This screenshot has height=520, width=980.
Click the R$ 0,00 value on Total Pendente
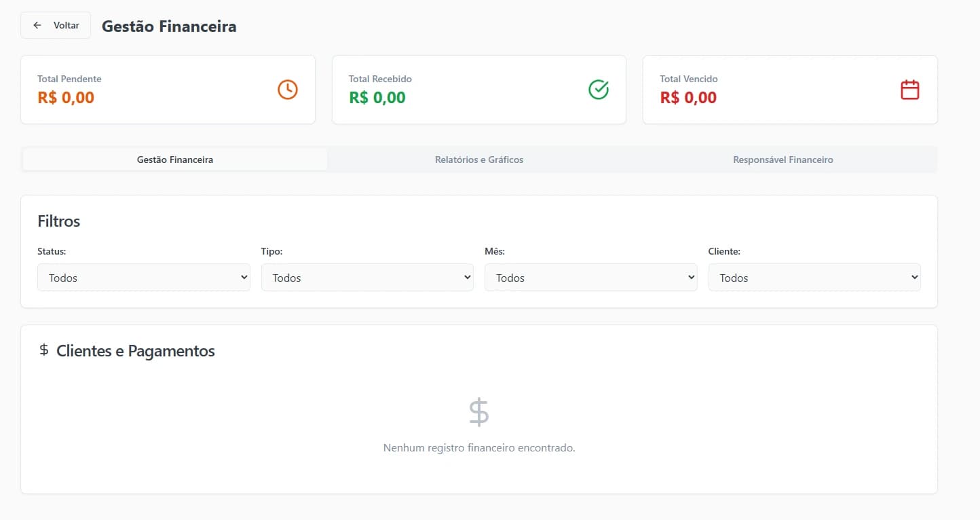65,97
